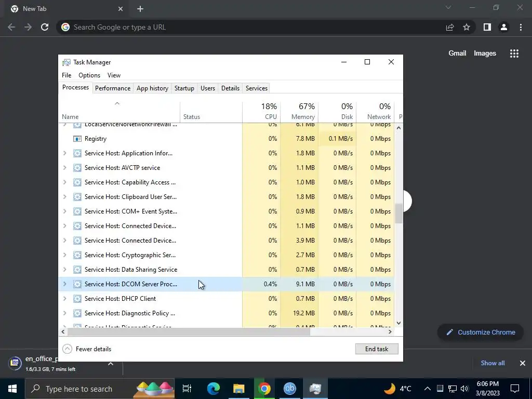Expand Service Host: DCOM Server Proc... row
532x399 pixels.
[x=65, y=284]
